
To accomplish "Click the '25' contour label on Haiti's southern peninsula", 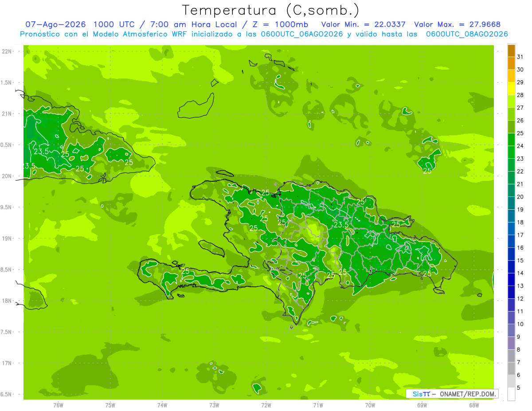I will click(185, 271).
